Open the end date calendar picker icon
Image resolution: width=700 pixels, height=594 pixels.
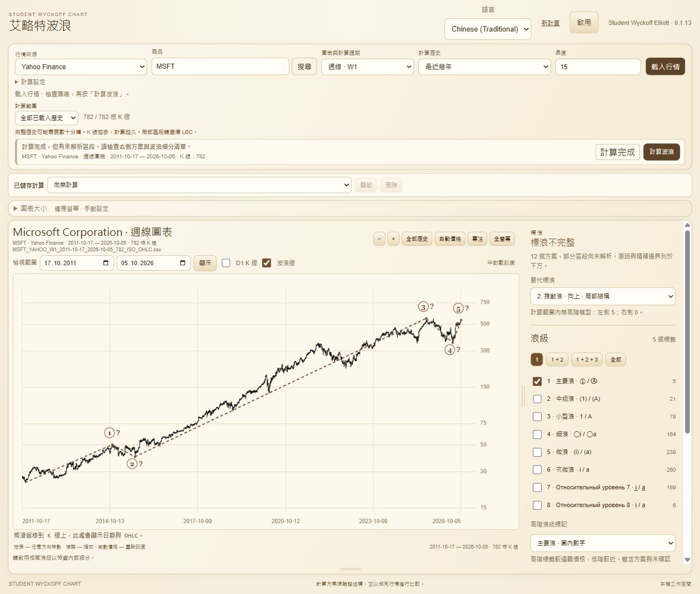[183, 263]
